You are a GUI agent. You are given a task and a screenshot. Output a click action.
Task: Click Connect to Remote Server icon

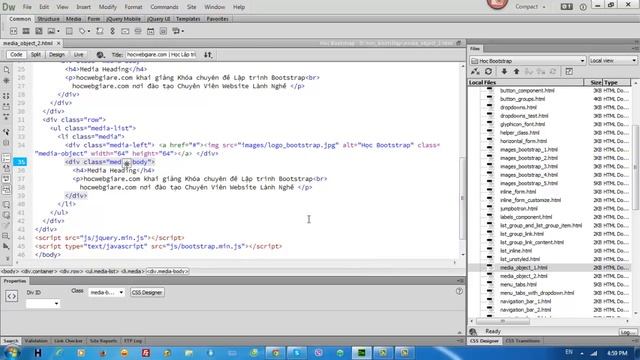(475, 71)
